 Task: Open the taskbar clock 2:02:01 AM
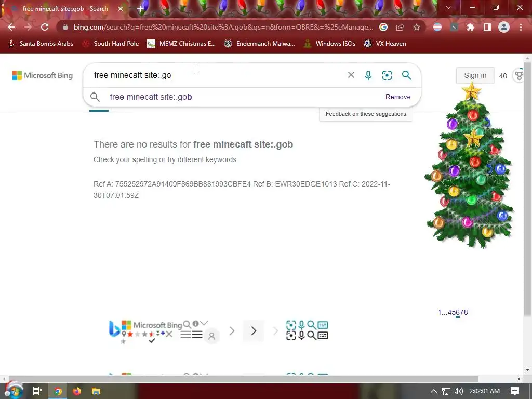pos(485,391)
